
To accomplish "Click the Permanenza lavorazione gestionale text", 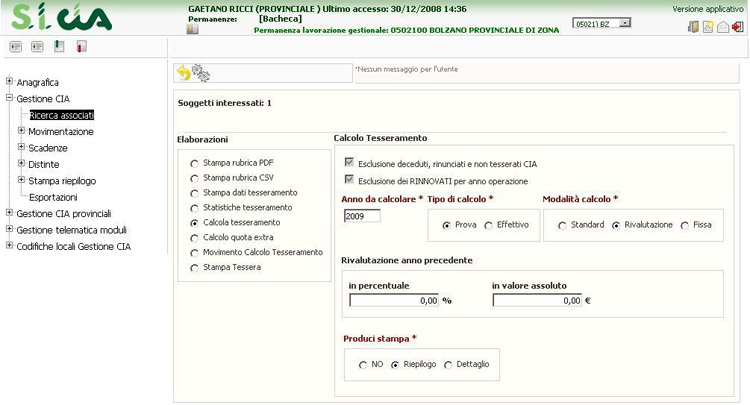I will pyautogui.click(x=406, y=30).
